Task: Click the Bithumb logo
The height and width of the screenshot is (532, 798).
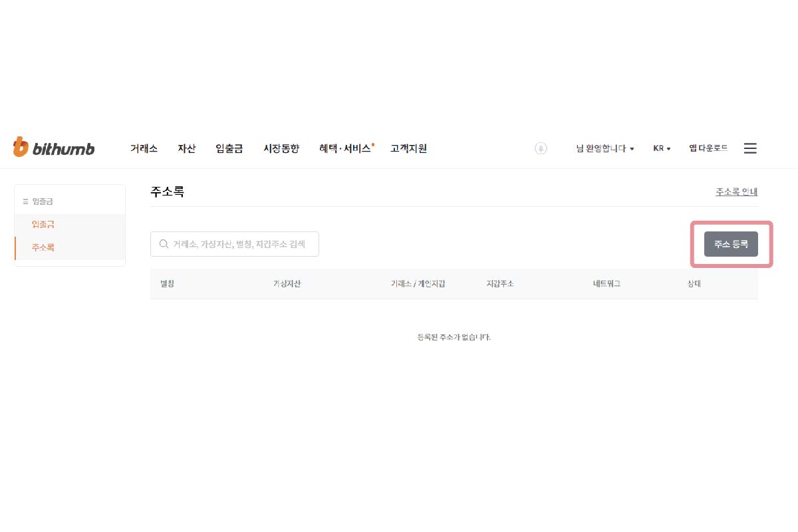Action: (x=54, y=148)
